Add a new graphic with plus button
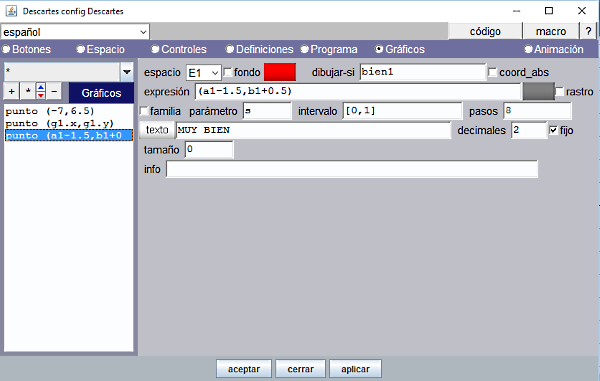The width and height of the screenshot is (600, 381). (11, 92)
